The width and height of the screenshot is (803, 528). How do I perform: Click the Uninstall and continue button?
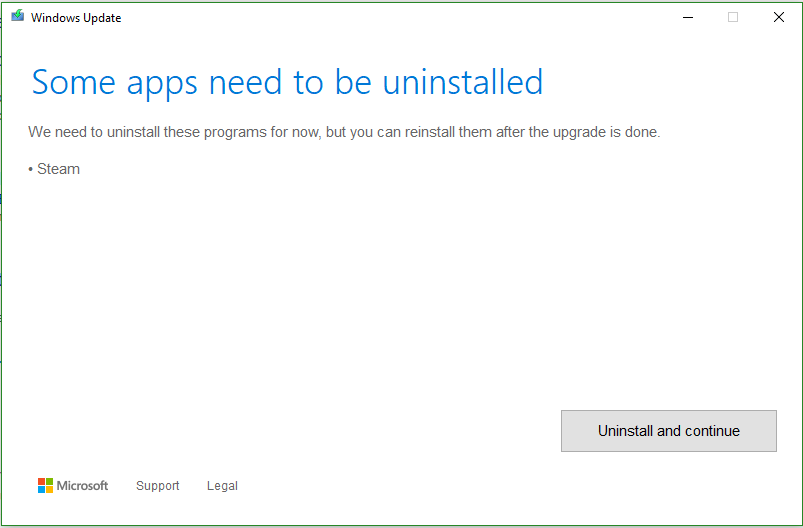point(668,431)
